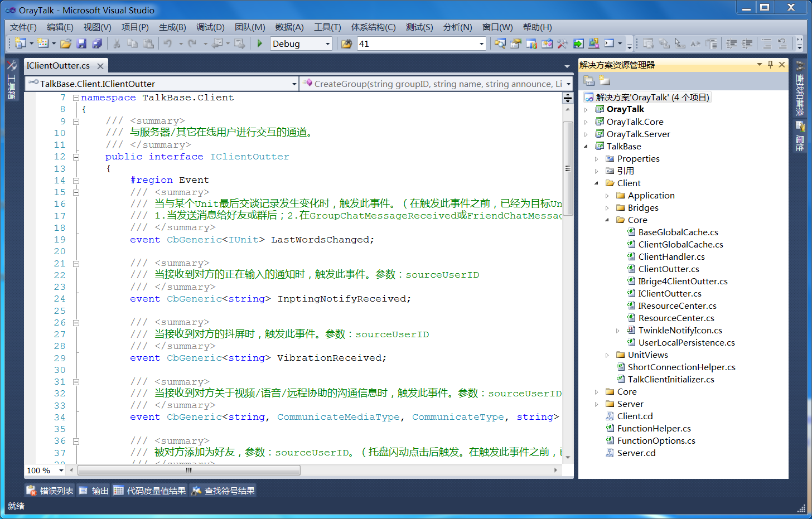Select ClientHandler.cs in Solution Explorer
This screenshot has height=519, width=812.
coord(671,257)
